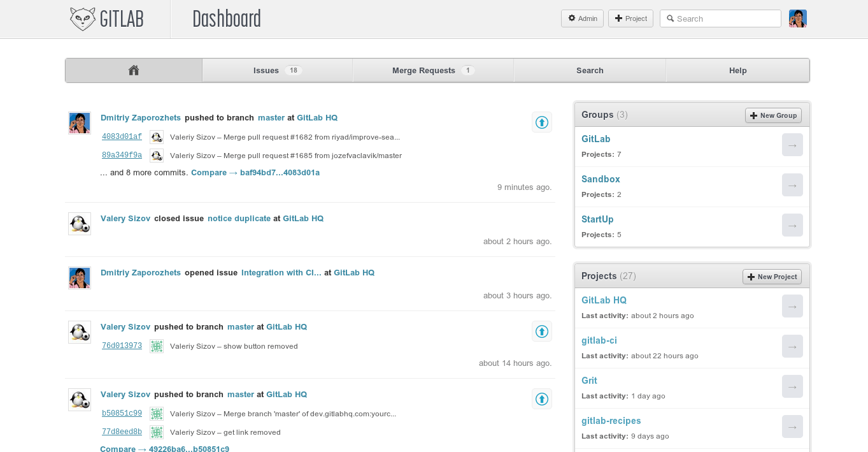
Task: Create a project with the header Project button
Action: (630, 18)
